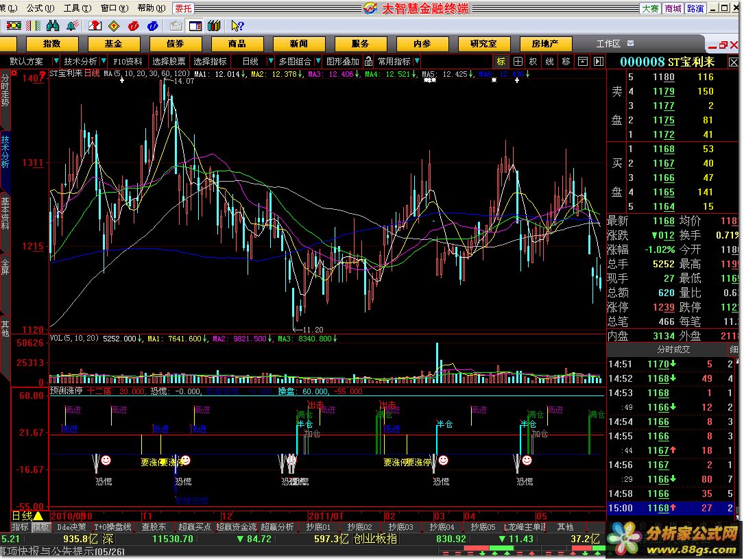This screenshot has height=560, width=744.
Task: Click the 研究室 button
Action: coord(483,43)
